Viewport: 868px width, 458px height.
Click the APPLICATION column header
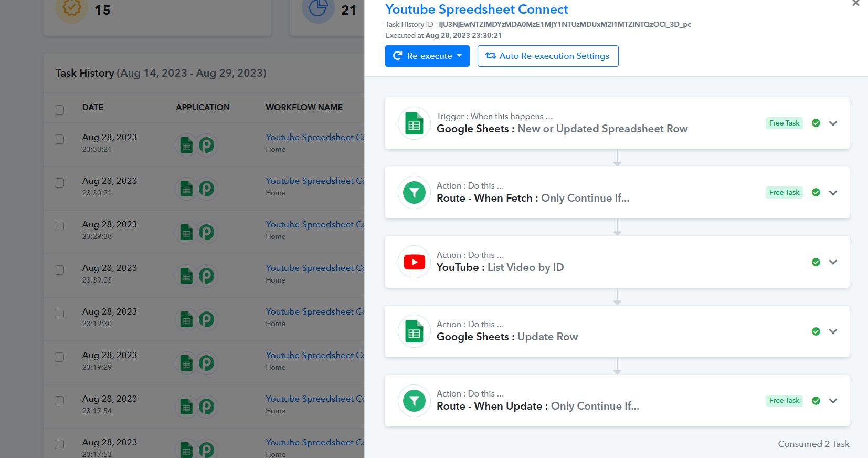203,107
